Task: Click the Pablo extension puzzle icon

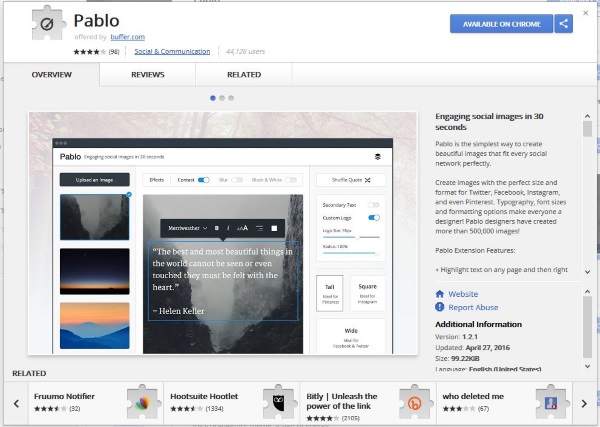Action: point(47,24)
